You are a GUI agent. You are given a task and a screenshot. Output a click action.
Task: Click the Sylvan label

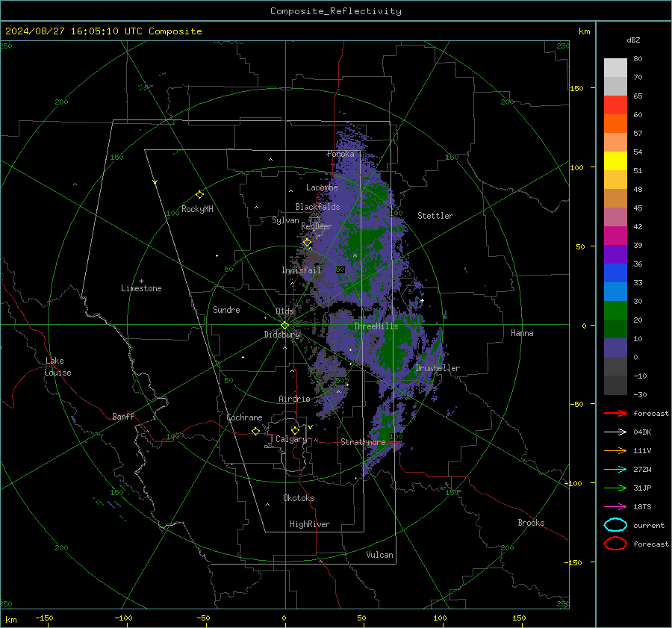(285, 220)
